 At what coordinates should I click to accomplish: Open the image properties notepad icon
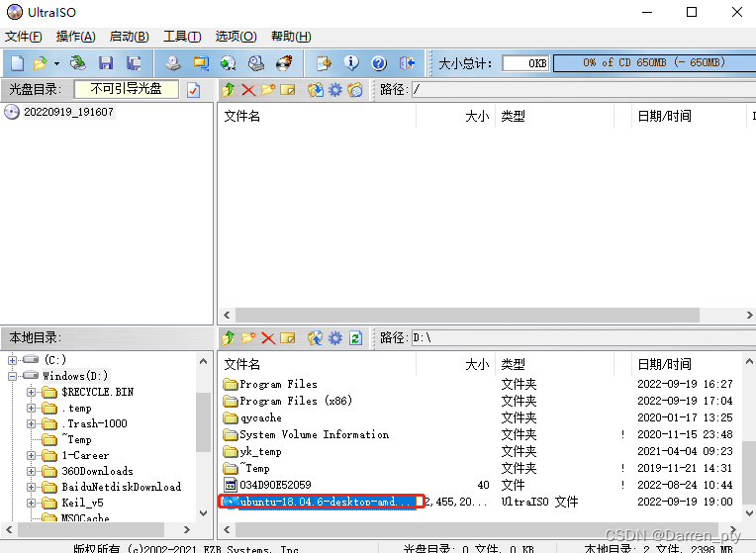[x=324, y=63]
